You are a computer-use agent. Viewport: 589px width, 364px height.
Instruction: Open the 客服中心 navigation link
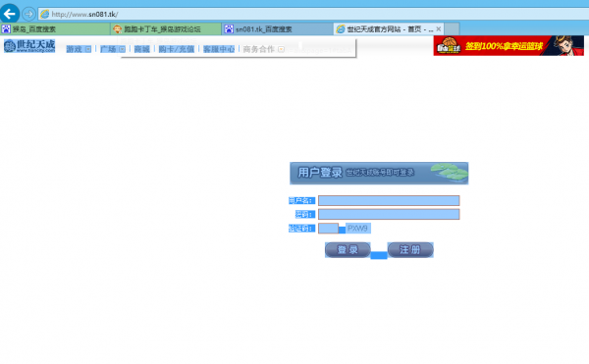coord(219,49)
